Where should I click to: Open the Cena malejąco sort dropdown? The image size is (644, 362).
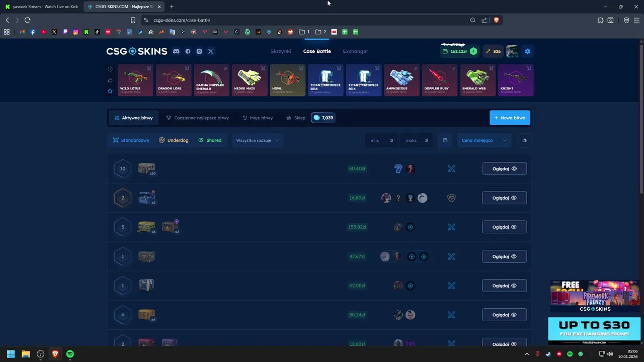(484, 140)
